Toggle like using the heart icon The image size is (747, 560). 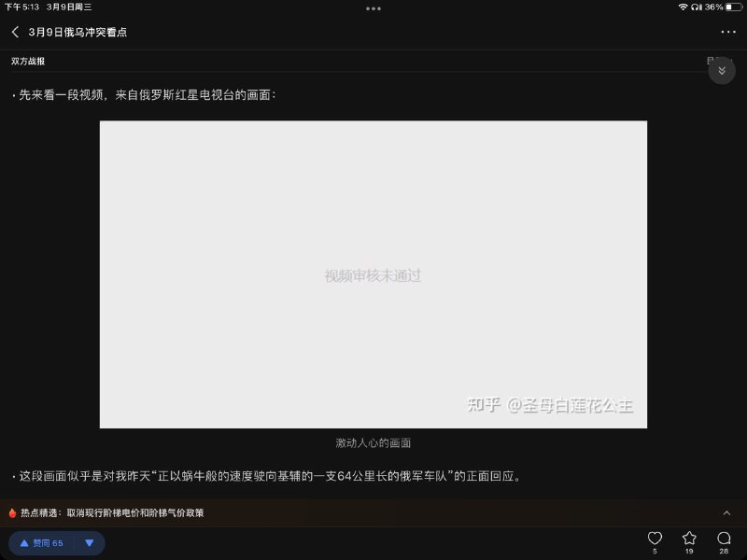coord(655,539)
